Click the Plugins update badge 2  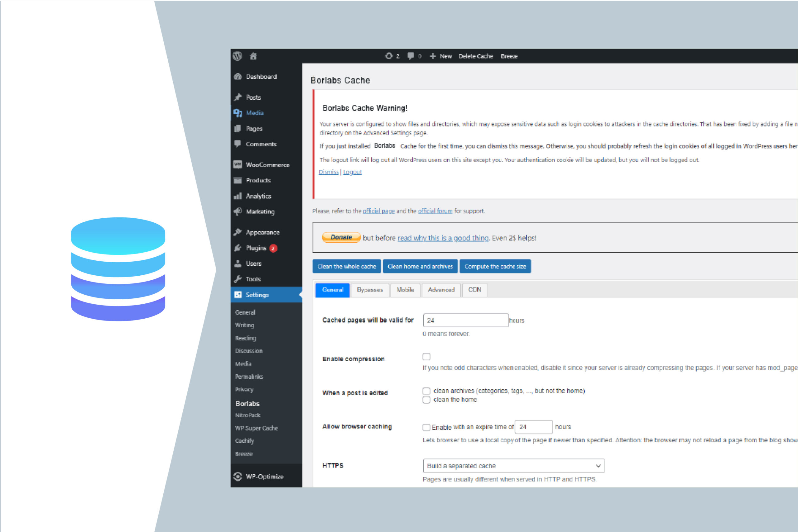pos(273,248)
